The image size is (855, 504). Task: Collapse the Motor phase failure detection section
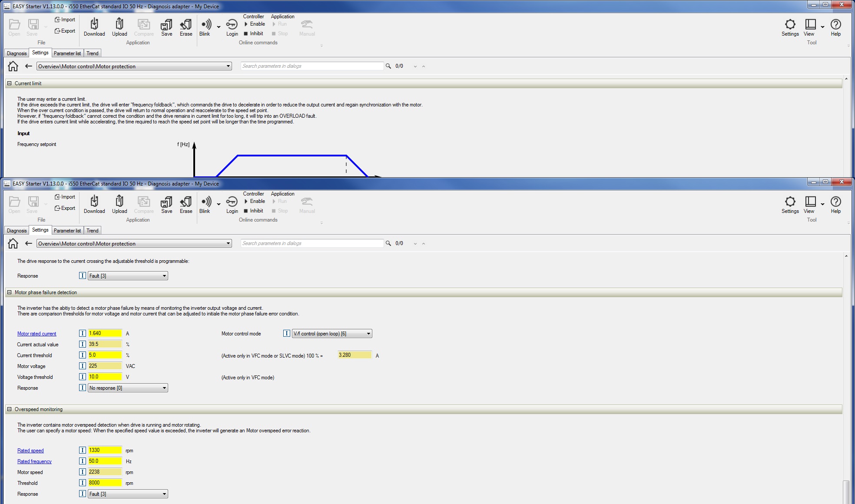click(9, 292)
